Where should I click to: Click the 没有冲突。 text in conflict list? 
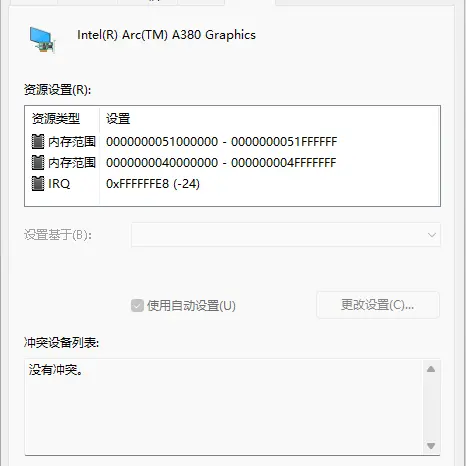[56, 370]
